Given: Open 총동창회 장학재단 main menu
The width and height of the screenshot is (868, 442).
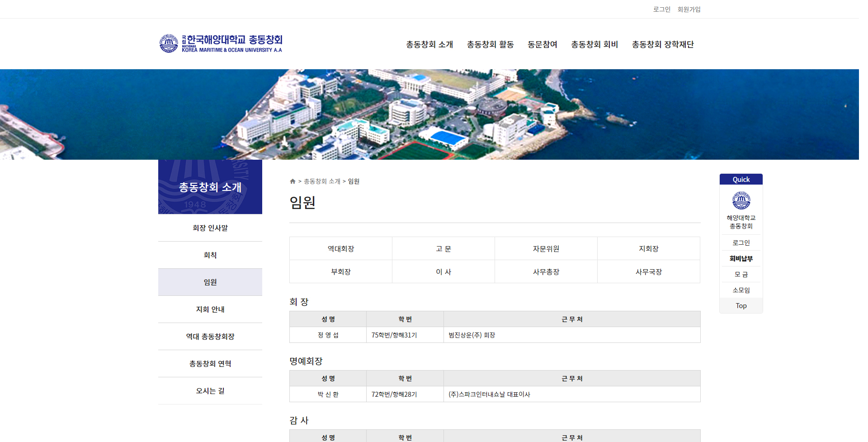Looking at the screenshot, I should pos(663,44).
